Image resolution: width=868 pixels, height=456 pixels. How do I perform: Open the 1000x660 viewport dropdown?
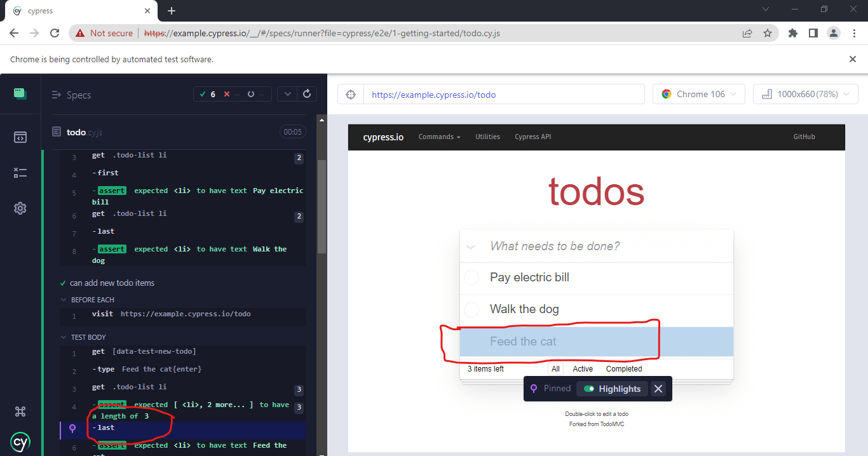(x=806, y=94)
